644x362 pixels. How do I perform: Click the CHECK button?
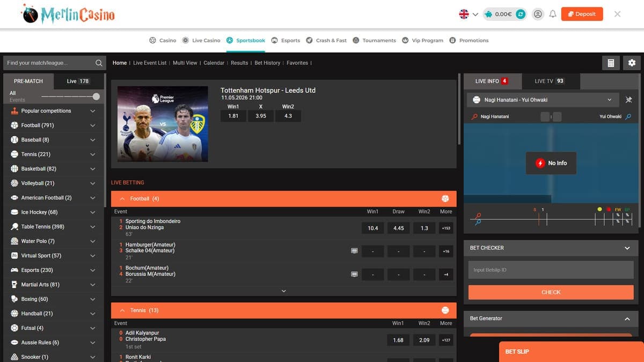551,292
